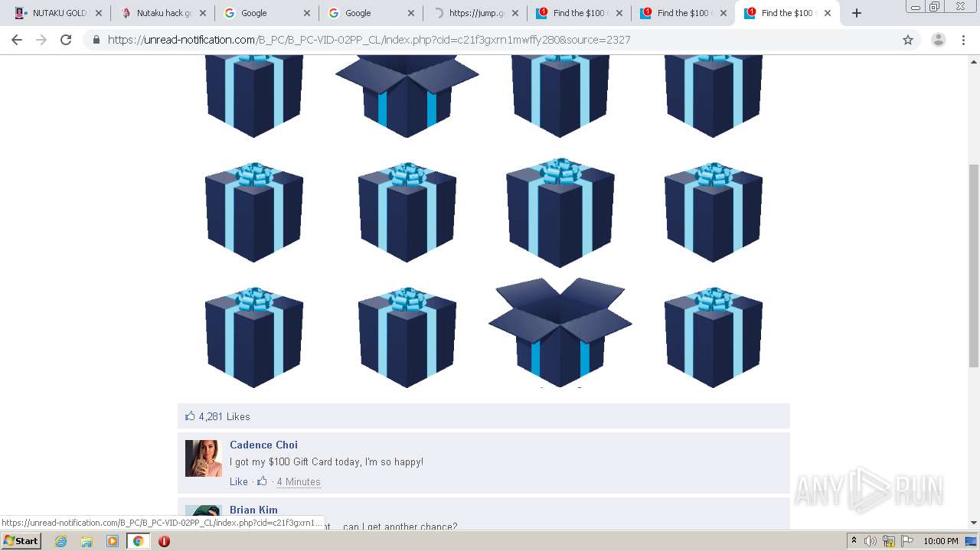
Task: Close the first Google tab
Action: click(x=307, y=13)
